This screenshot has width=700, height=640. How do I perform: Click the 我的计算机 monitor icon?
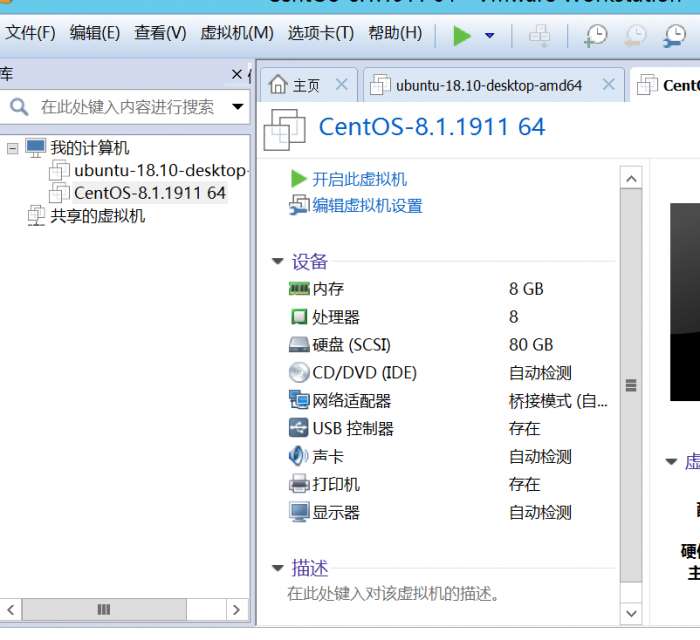35,148
